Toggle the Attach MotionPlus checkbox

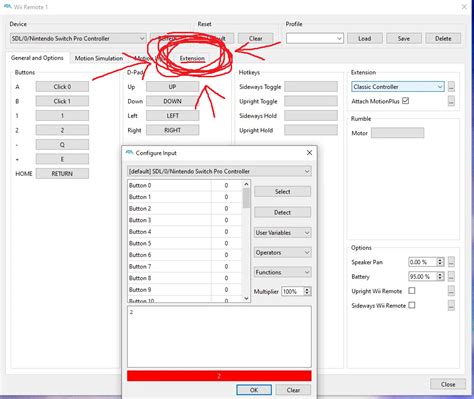click(x=405, y=101)
